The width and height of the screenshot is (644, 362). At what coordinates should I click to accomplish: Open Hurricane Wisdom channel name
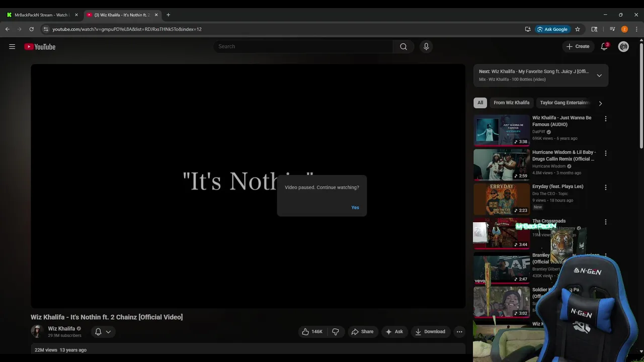549,166
